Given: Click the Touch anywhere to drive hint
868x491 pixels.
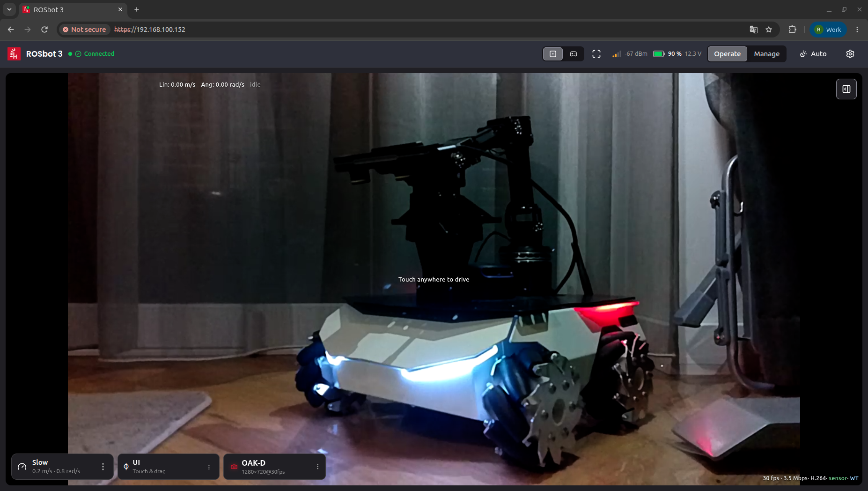Looking at the screenshot, I should coord(434,279).
